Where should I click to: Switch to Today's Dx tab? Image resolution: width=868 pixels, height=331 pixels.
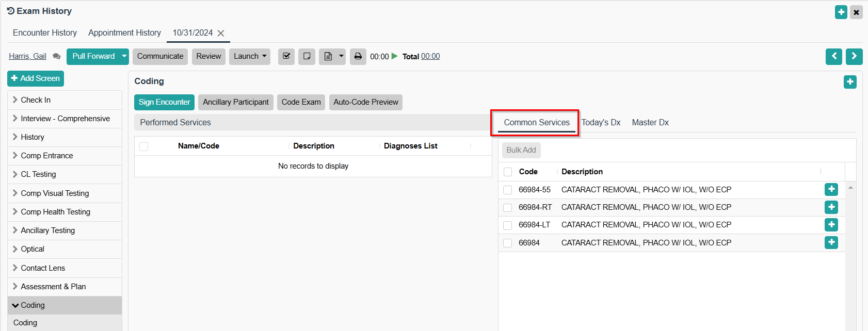click(601, 123)
